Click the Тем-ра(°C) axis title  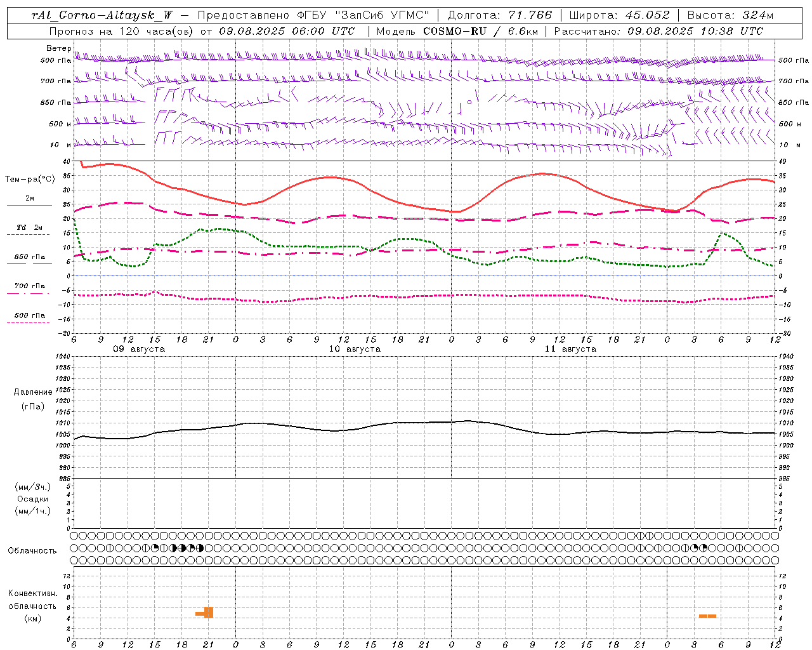(x=30, y=180)
